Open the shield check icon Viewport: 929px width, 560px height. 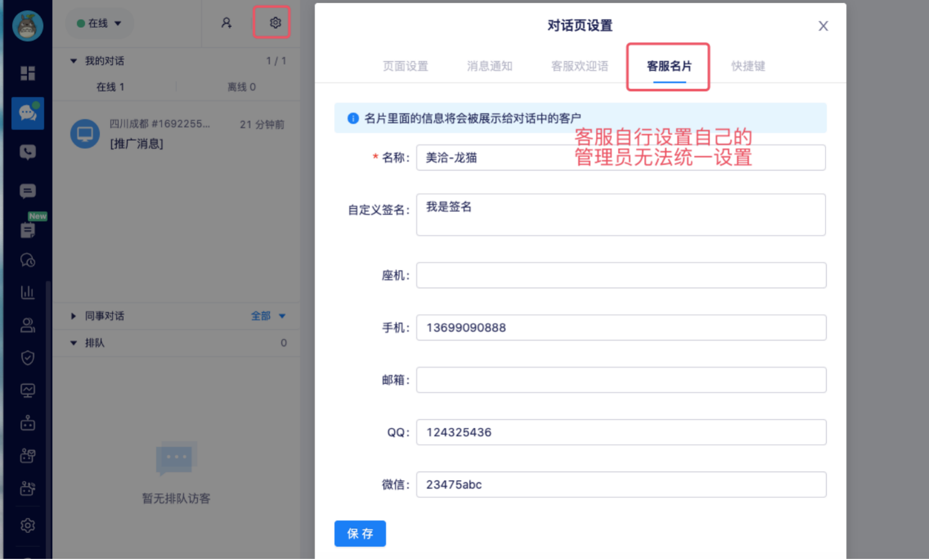[x=28, y=357]
